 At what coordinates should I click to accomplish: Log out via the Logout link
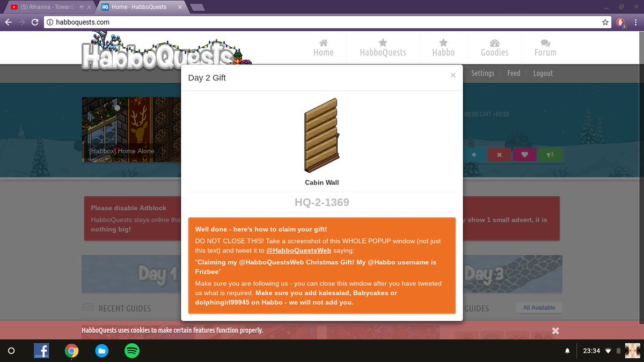[543, 73]
